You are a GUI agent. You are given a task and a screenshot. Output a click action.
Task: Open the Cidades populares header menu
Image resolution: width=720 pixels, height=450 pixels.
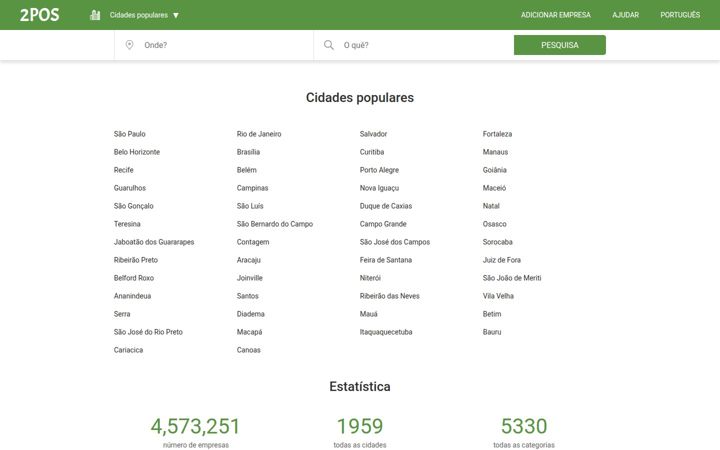click(x=139, y=15)
